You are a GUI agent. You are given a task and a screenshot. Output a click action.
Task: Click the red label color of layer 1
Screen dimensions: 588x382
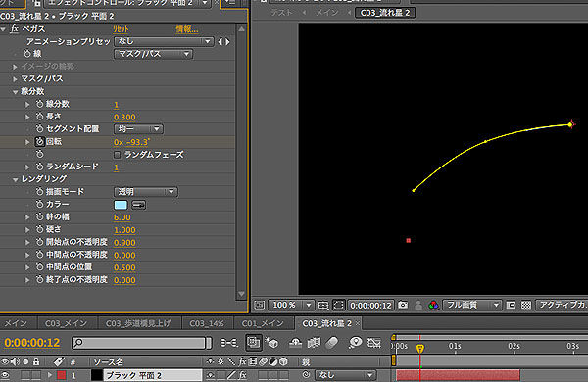[x=62, y=375]
